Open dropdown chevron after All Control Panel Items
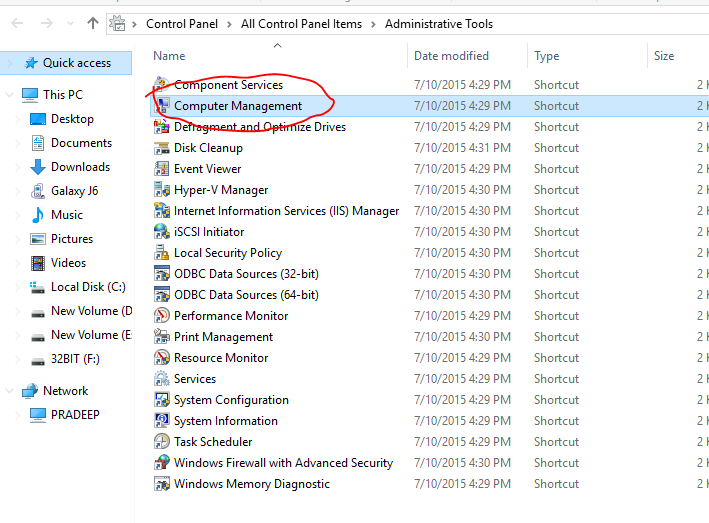709x523 pixels. pyautogui.click(x=373, y=24)
